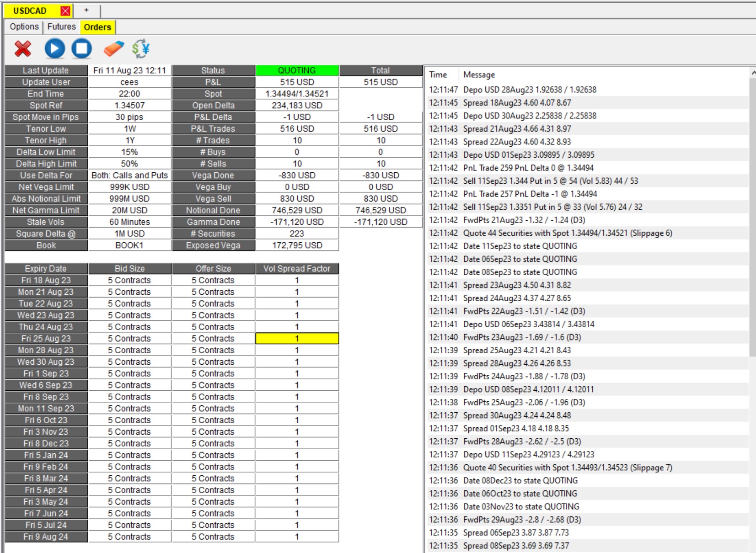This screenshot has width=756, height=553.
Task: Click the P&L value 515 USD
Action: [297, 82]
